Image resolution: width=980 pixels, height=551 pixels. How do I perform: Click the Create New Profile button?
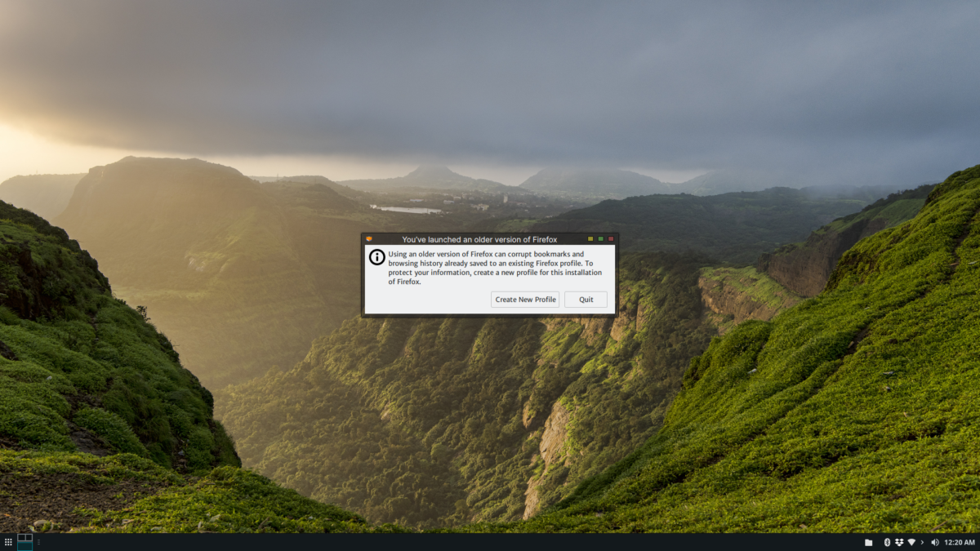(525, 300)
